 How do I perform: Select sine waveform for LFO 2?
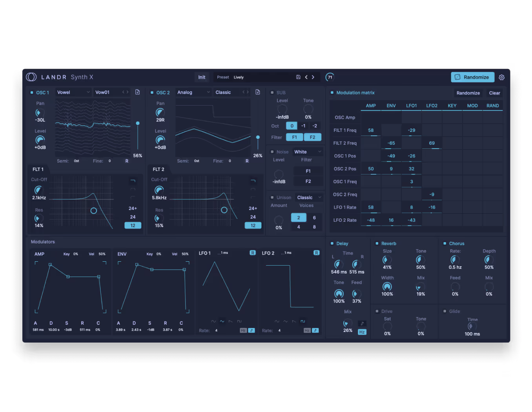pos(277,321)
